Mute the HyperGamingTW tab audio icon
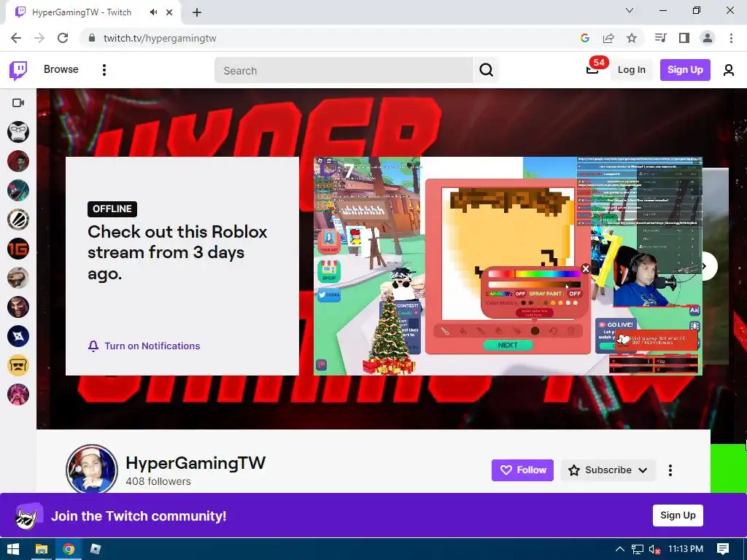The width and height of the screenshot is (747, 560). pyautogui.click(x=153, y=12)
